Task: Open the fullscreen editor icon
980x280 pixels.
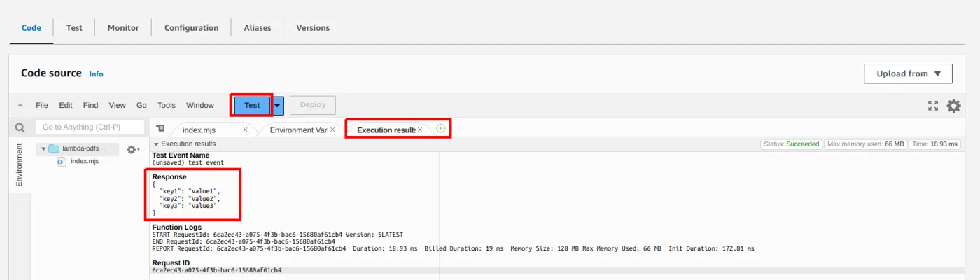Action: click(x=933, y=106)
